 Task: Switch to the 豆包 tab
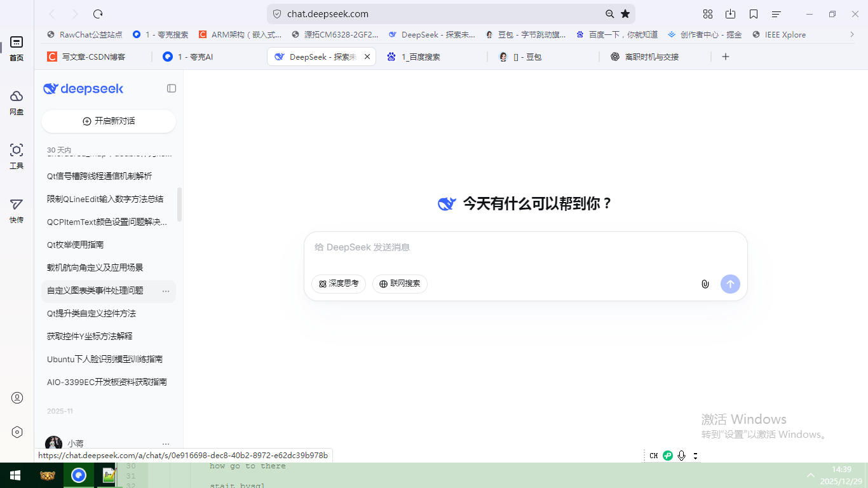click(545, 57)
